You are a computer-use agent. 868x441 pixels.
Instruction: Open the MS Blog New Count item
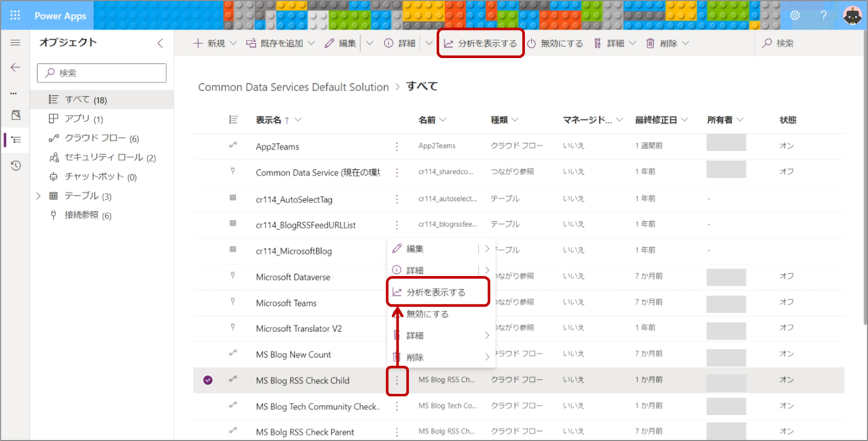click(294, 354)
